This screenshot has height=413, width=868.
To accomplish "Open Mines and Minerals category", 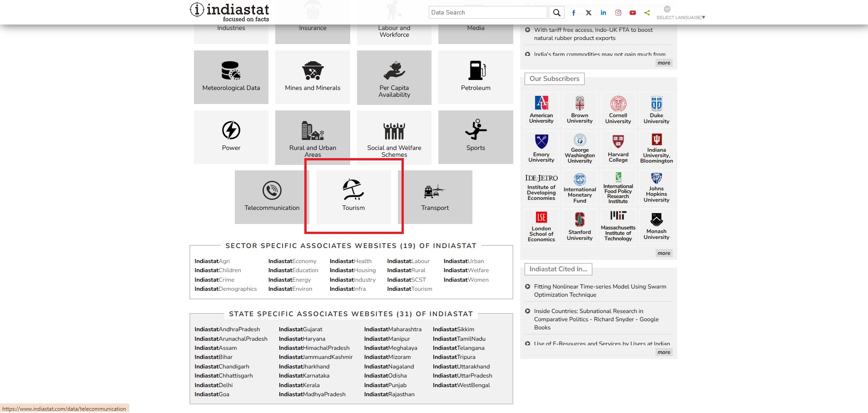I will (x=312, y=77).
